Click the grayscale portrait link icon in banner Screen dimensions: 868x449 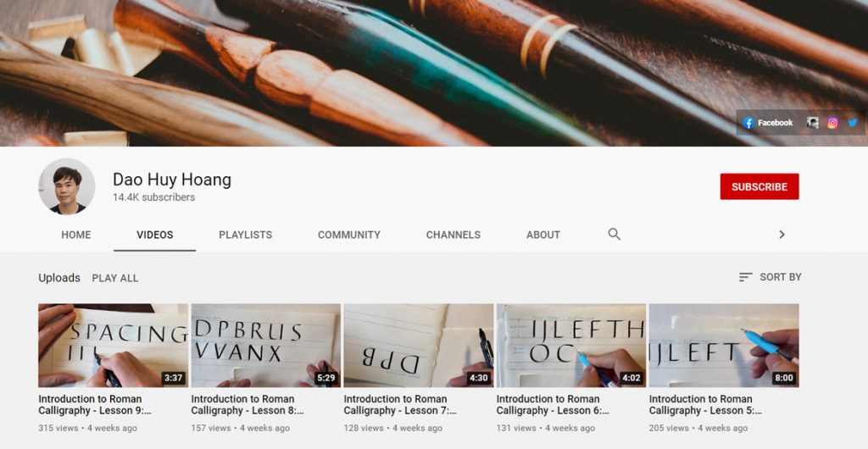813,123
